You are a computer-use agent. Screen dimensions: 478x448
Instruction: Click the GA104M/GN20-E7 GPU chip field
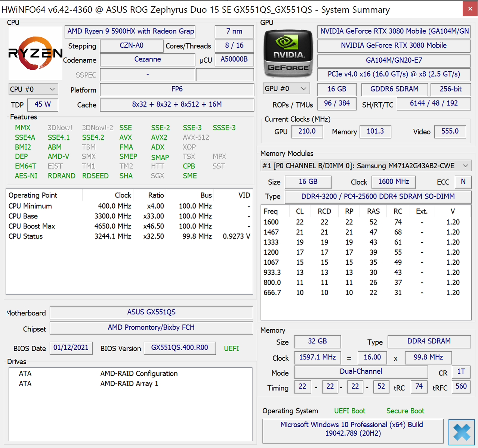coord(394,60)
